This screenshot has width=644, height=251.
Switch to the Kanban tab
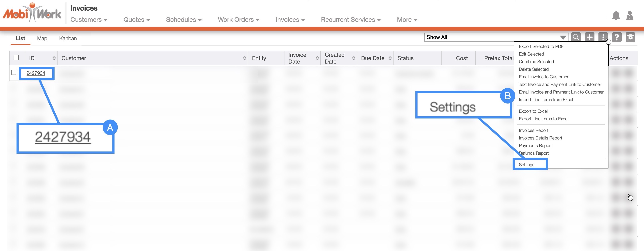click(x=68, y=39)
